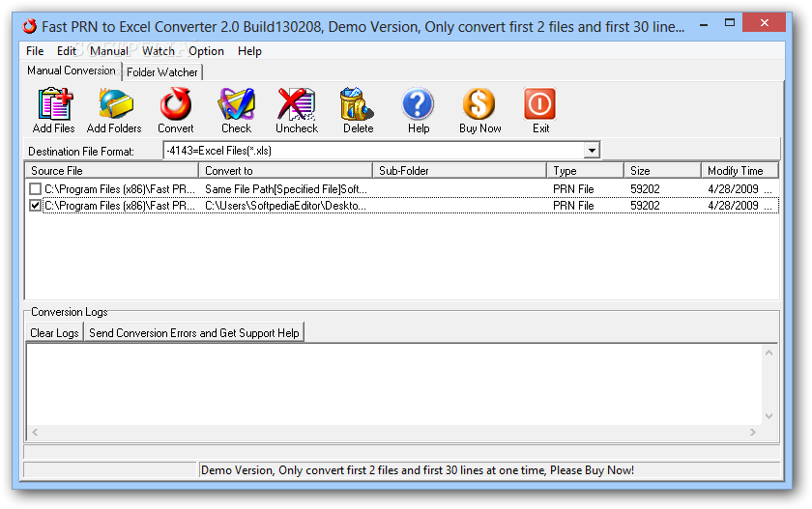
Task: Sort by the Source File column header
Action: point(111,171)
